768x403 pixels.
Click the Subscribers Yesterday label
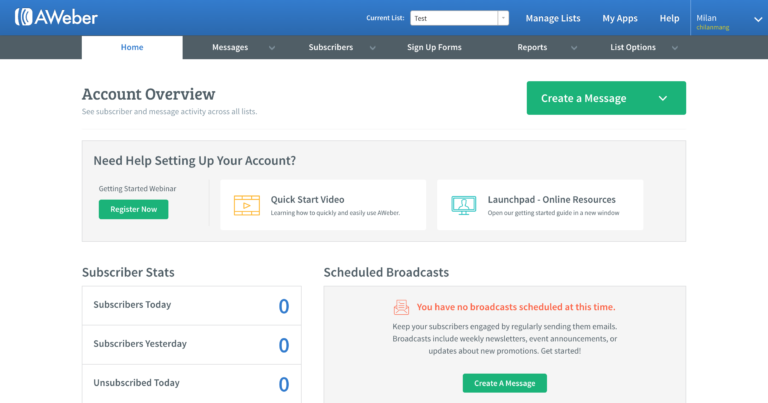click(x=140, y=344)
